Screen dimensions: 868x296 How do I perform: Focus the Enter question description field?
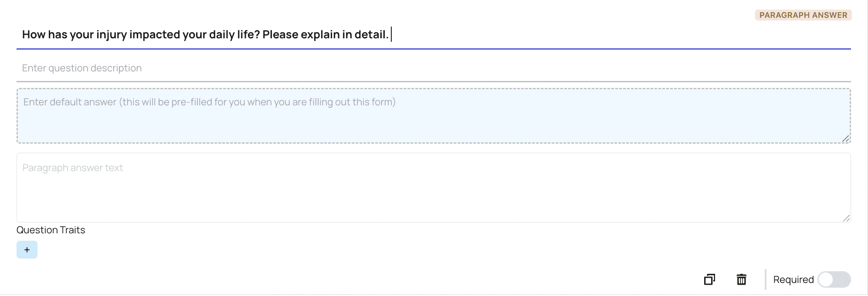[x=434, y=68]
